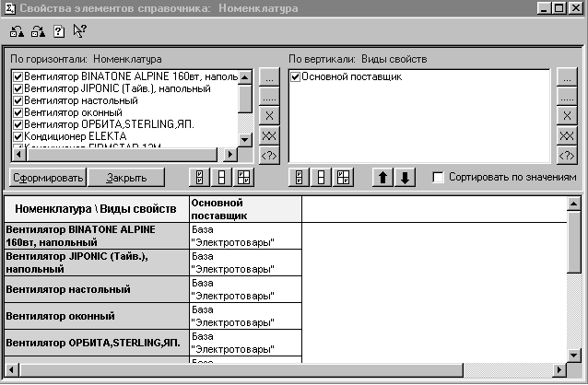Uncheck Основной поставщик property
This screenshot has height=385, width=588.
point(296,76)
